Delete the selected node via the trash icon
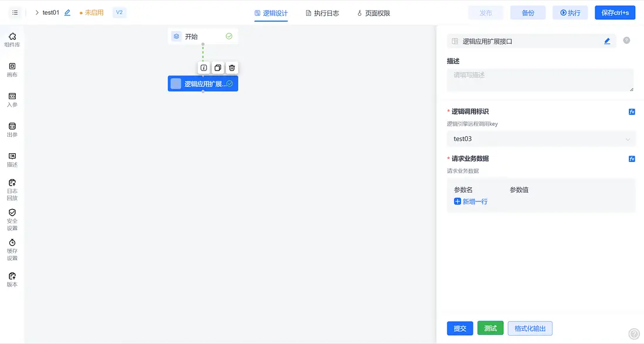Image resolution: width=644 pixels, height=344 pixels. (232, 68)
